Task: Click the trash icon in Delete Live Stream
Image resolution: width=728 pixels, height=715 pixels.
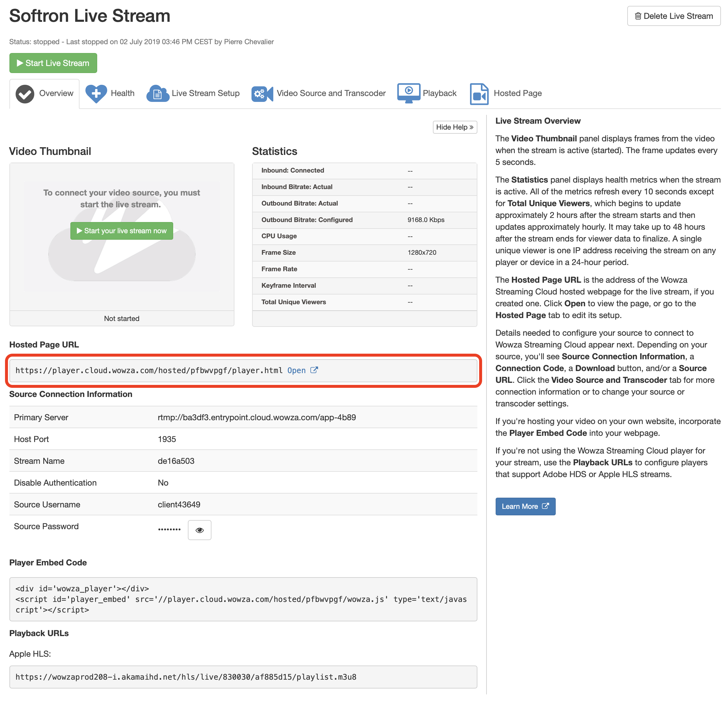Action: (x=638, y=16)
